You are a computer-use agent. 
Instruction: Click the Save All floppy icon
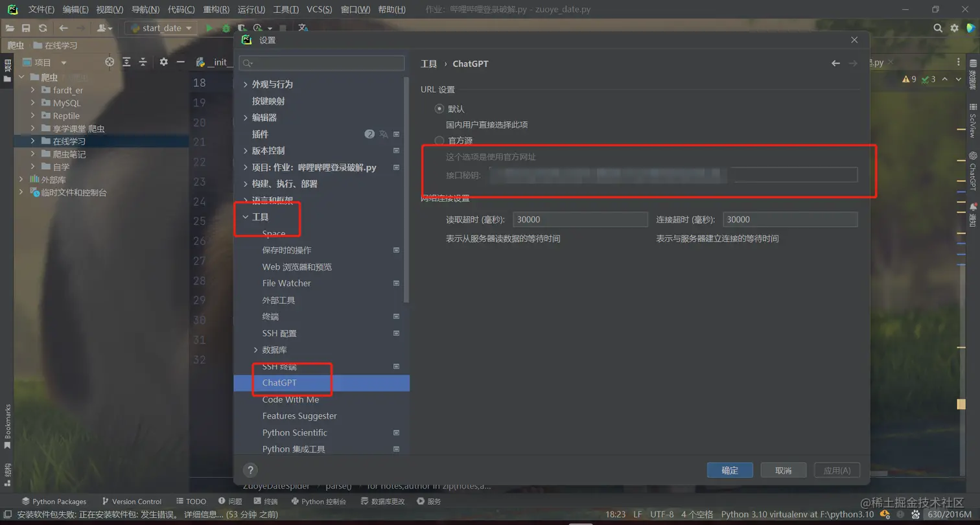(x=26, y=28)
